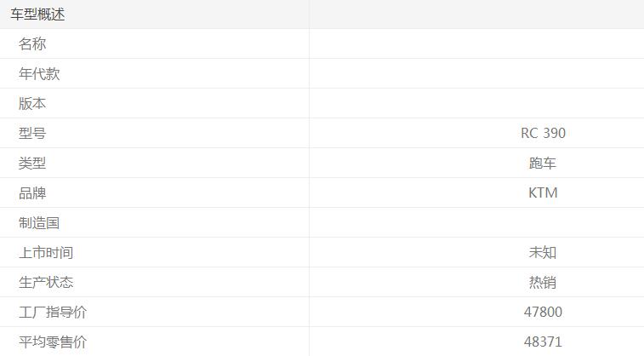
Task: Select the 上市时间 row label
Action: coord(46,253)
